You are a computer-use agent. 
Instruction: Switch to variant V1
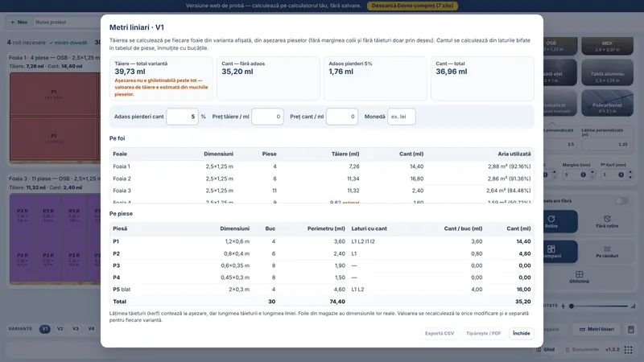(45, 329)
